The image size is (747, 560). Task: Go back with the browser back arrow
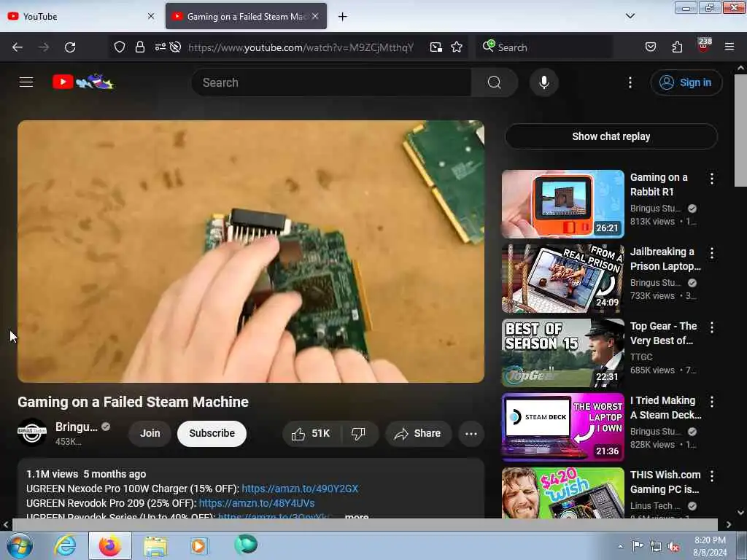pyautogui.click(x=18, y=47)
